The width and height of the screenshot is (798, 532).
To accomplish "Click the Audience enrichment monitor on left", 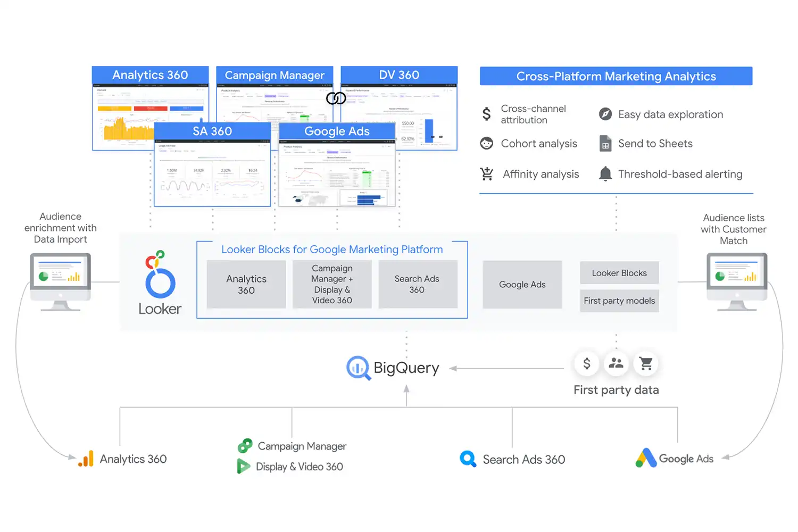I will click(x=61, y=279).
